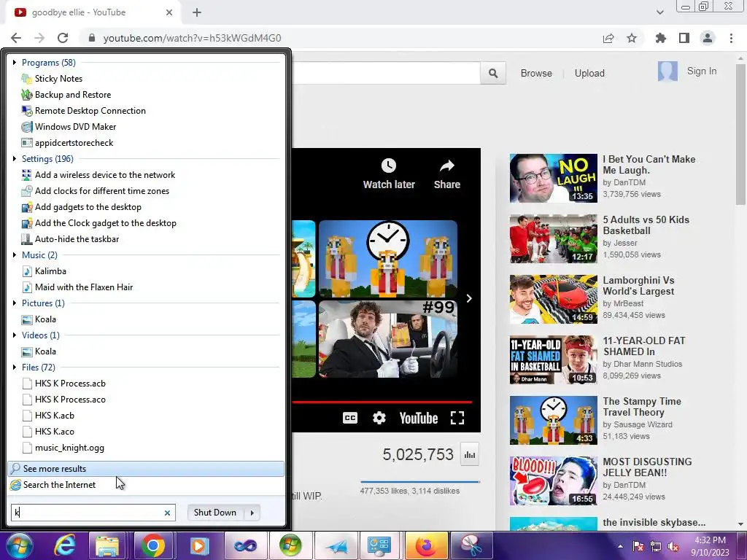Open Koala under Pictures
The width and height of the screenshot is (747, 560).
(39, 319)
